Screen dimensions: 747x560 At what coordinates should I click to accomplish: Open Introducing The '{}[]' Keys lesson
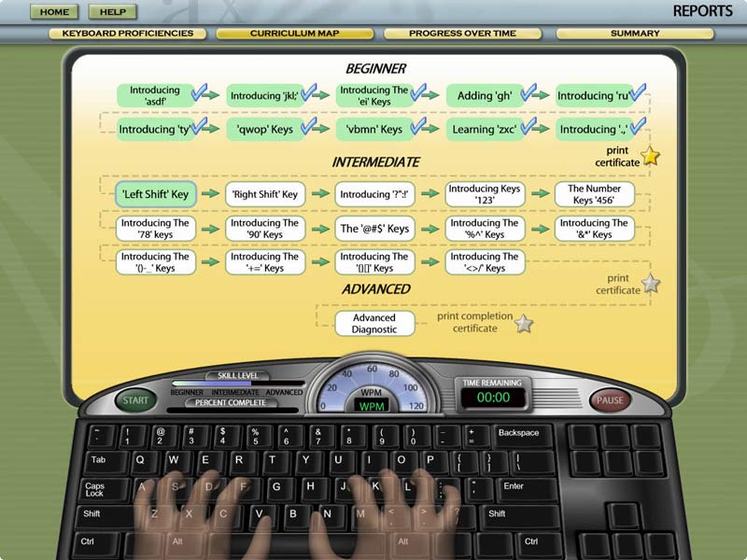click(375, 262)
